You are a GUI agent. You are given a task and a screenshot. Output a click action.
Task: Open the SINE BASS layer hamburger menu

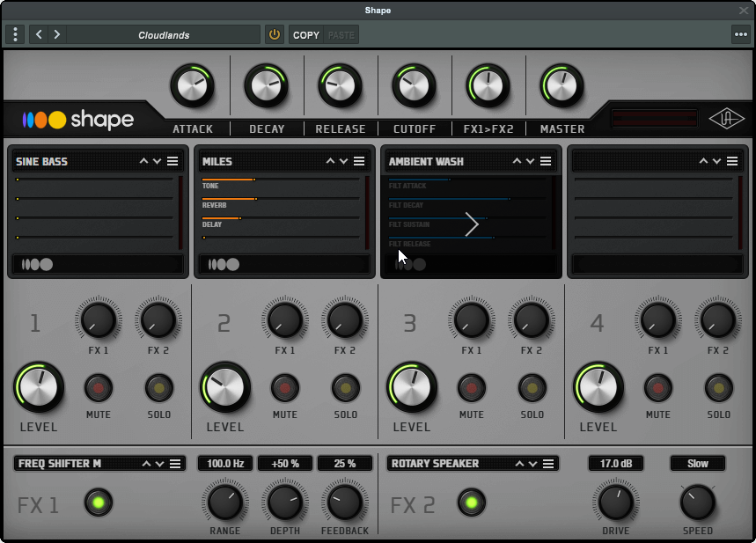click(172, 161)
